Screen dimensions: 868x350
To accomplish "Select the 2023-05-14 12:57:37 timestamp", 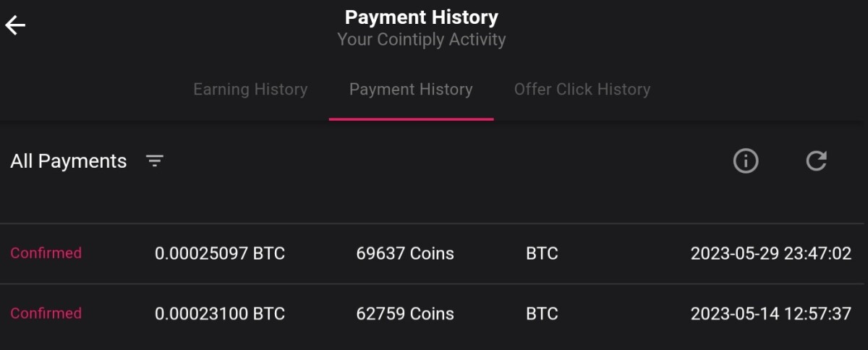I will click(x=771, y=314).
